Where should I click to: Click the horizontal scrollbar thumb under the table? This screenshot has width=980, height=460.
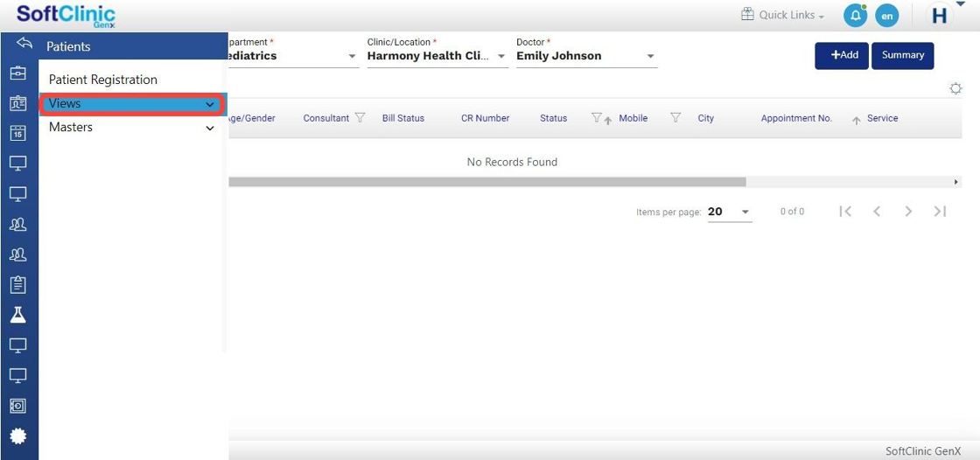pos(487,182)
